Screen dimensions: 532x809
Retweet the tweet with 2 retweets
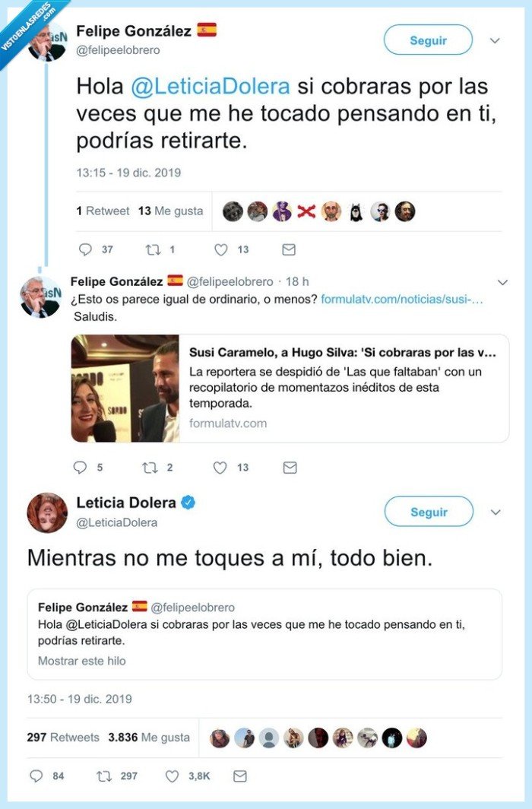tap(150, 468)
